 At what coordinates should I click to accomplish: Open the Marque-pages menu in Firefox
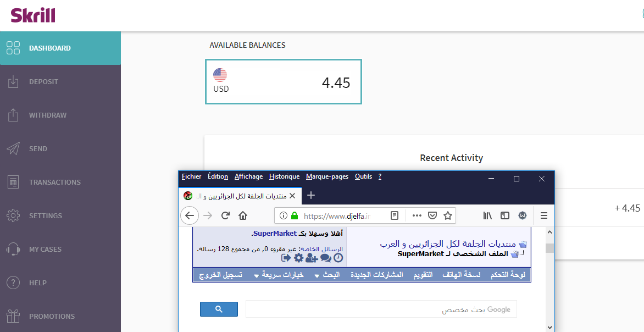[x=327, y=176]
